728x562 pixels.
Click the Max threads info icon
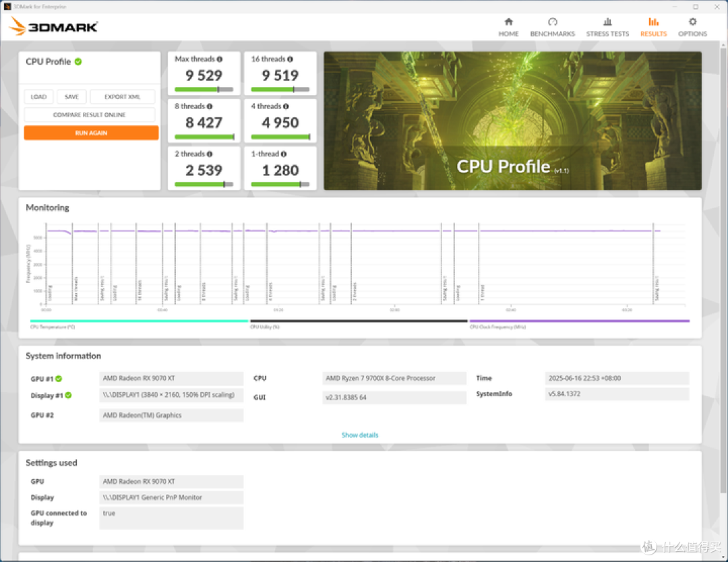point(220,59)
